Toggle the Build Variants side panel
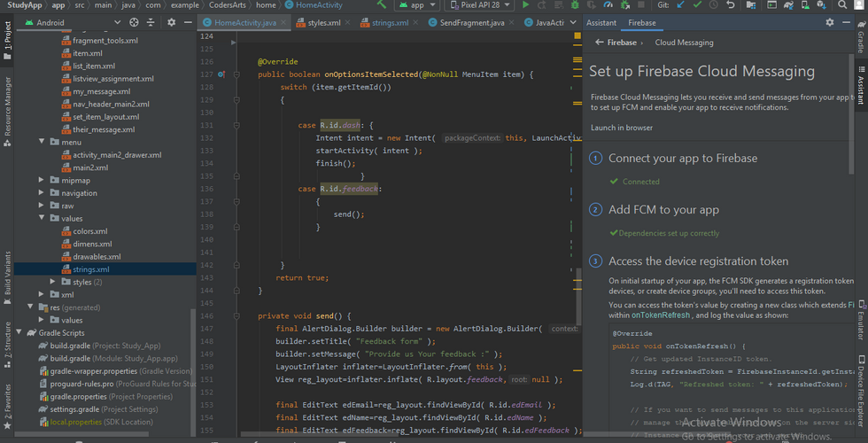This screenshot has width=868, height=443. pyautogui.click(x=8, y=272)
